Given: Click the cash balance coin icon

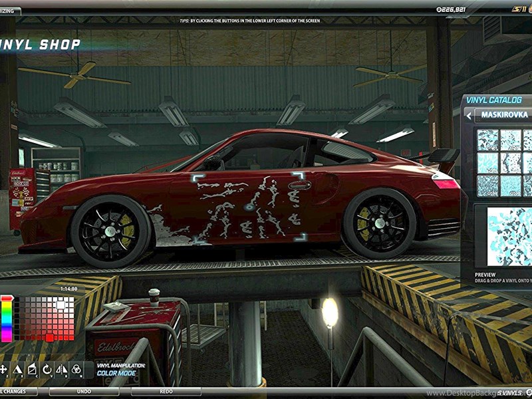Looking at the screenshot, I should click(x=438, y=10).
